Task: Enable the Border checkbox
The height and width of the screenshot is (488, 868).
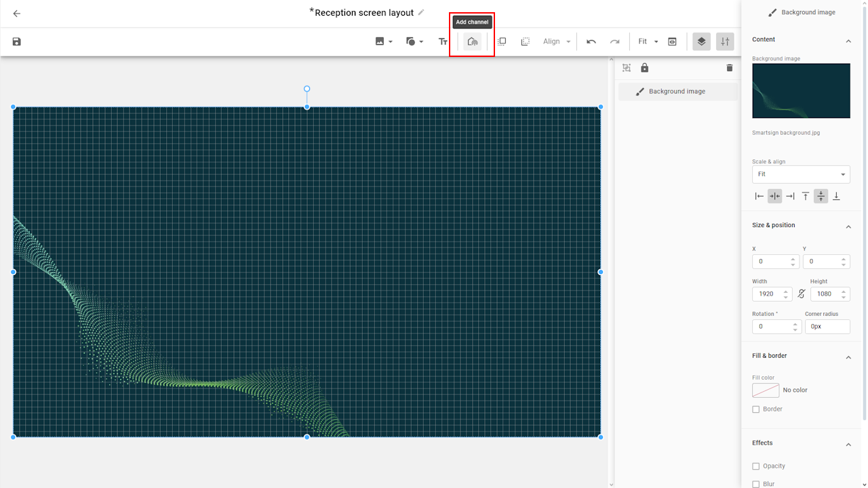Action: pyautogui.click(x=756, y=409)
